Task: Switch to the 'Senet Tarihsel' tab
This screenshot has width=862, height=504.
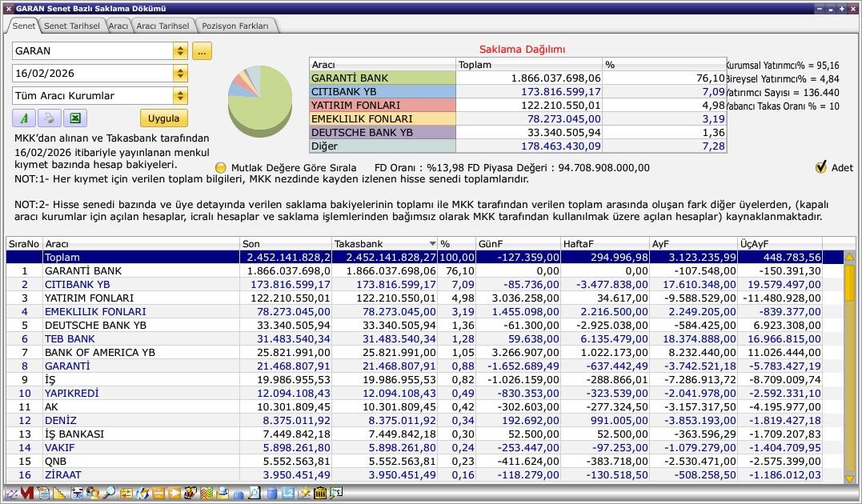Action: point(71,26)
